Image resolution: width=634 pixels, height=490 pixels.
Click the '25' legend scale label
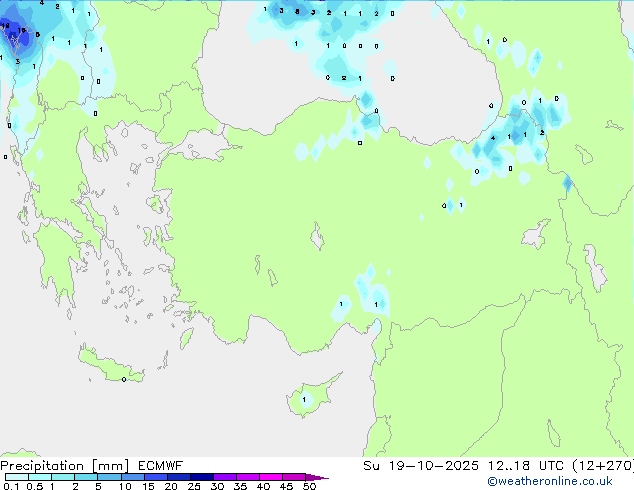[x=194, y=486]
